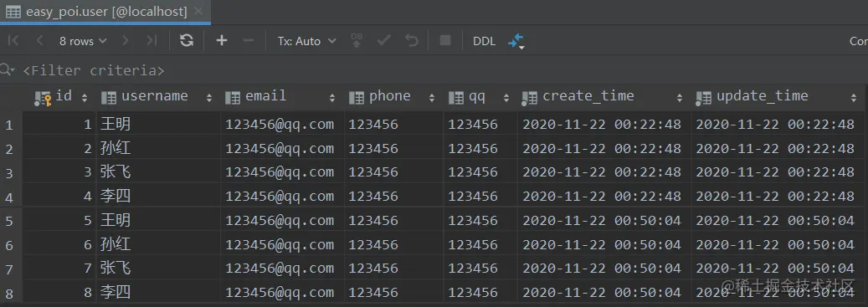This screenshot has width=868, height=307.
Task: Sort by the update_time column header
Action: click(778, 97)
